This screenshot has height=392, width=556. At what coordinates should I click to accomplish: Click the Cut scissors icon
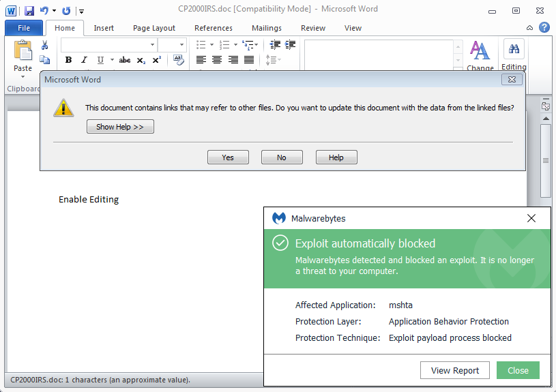(x=44, y=45)
